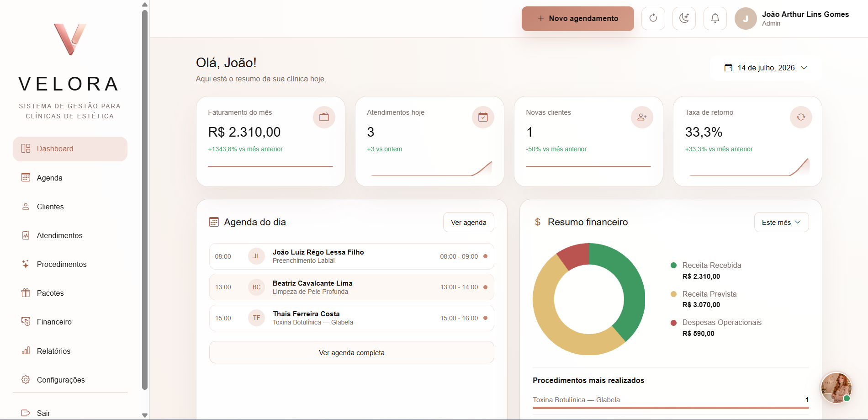
Task: Open the date picker 14 de julho, 2026
Action: pyautogui.click(x=766, y=68)
